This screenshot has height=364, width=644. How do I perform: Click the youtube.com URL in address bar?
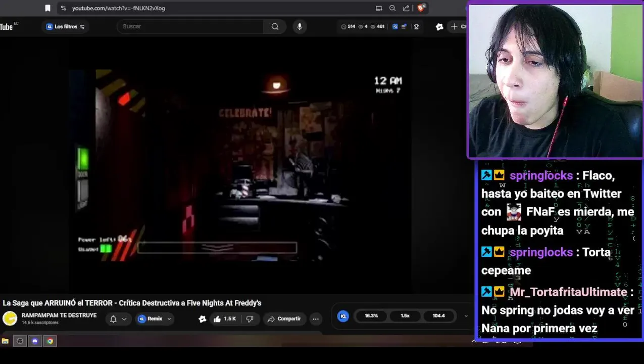tap(118, 8)
